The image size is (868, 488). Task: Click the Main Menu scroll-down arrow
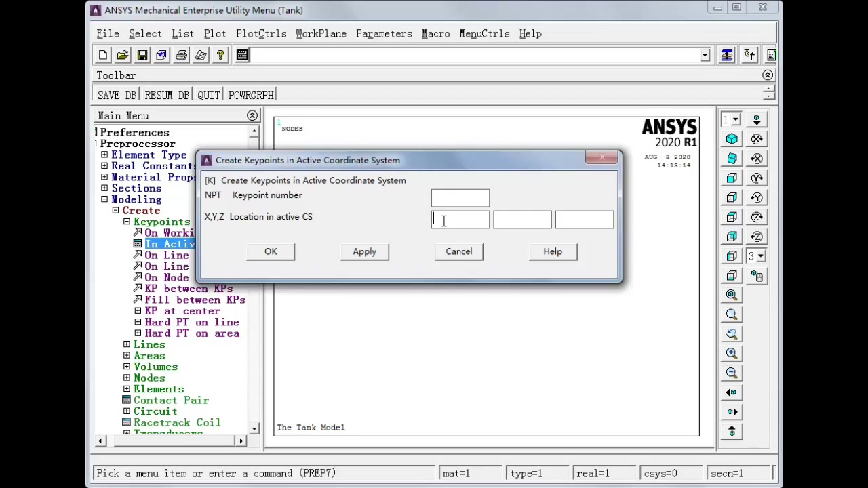click(254, 428)
